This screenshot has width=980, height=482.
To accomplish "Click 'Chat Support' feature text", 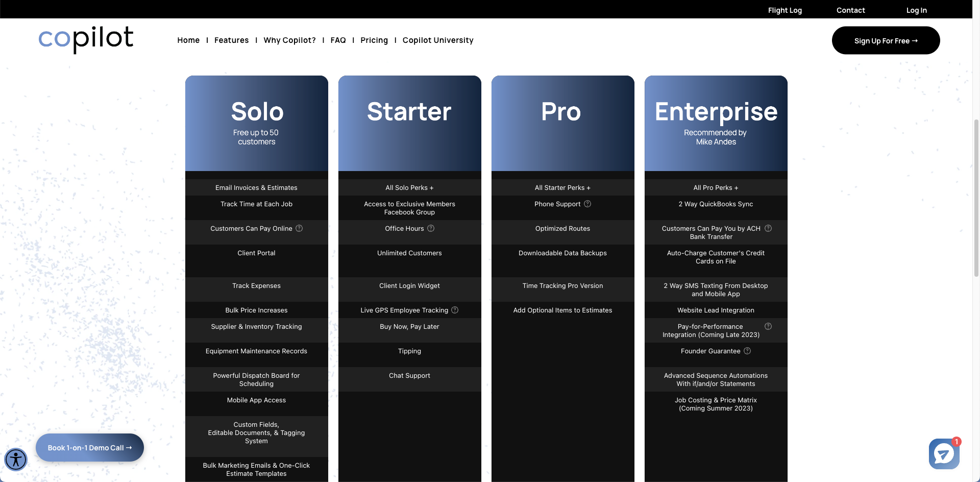I will point(409,375).
